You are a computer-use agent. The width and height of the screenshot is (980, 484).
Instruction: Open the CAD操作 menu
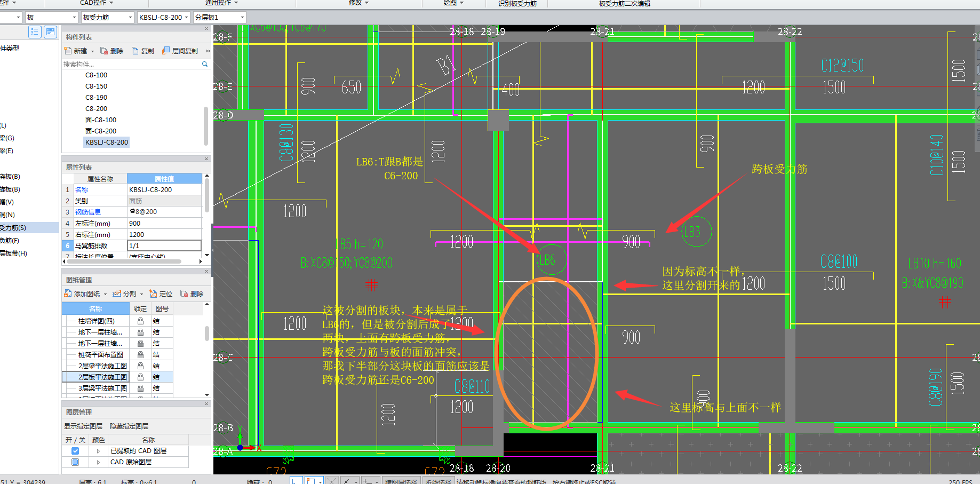[97, 3]
